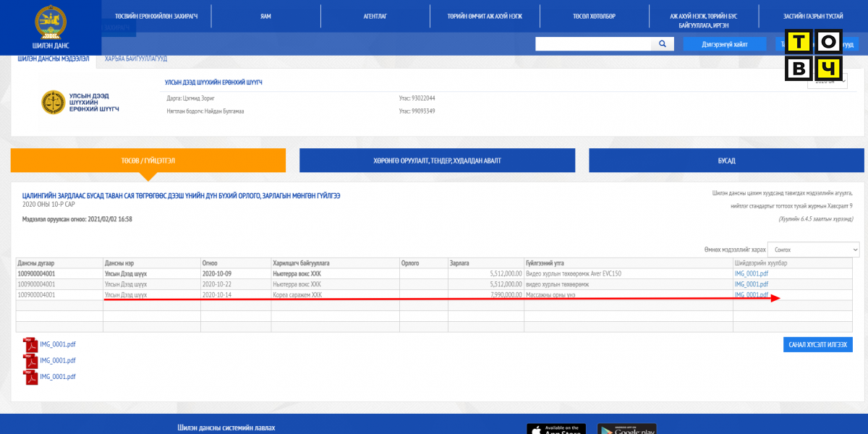Switch to Харьяа байгууллагууд tab
This screenshot has width=868, height=434.
(135, 59)
